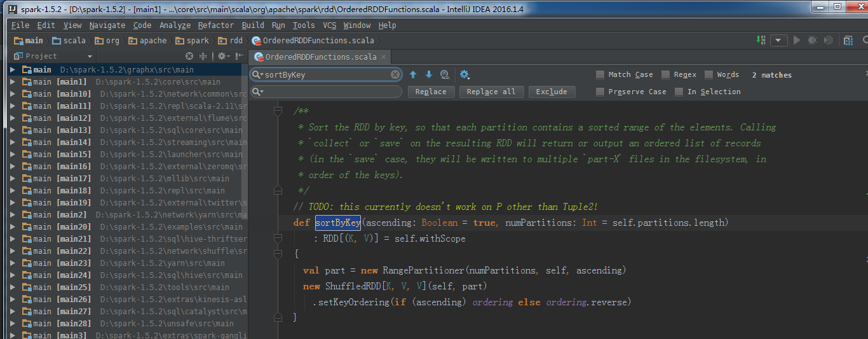Enable the Match Case checkbox
Image resolution: width=868 pixels, height=339 pixels.
(x=600, y=74)
